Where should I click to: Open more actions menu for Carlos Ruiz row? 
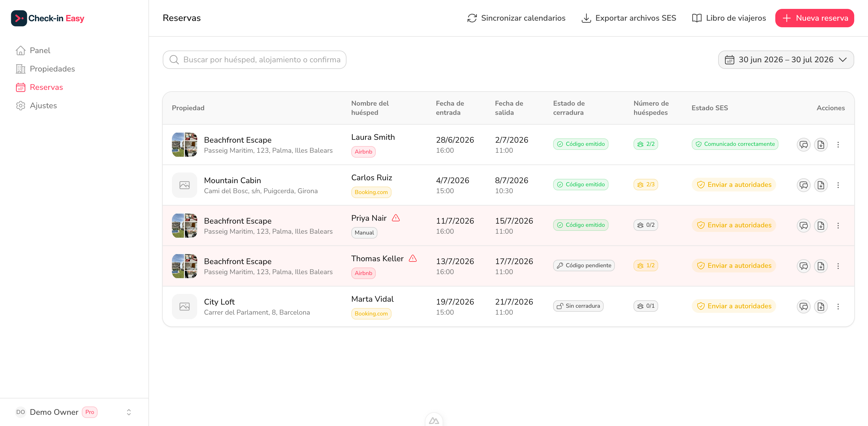point(838,185)
